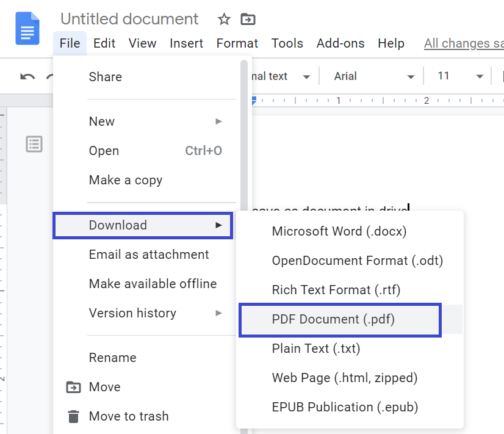This screenshot has width=504, height=434.
Task: Select the Undo arrow icon
Action: 27,75
